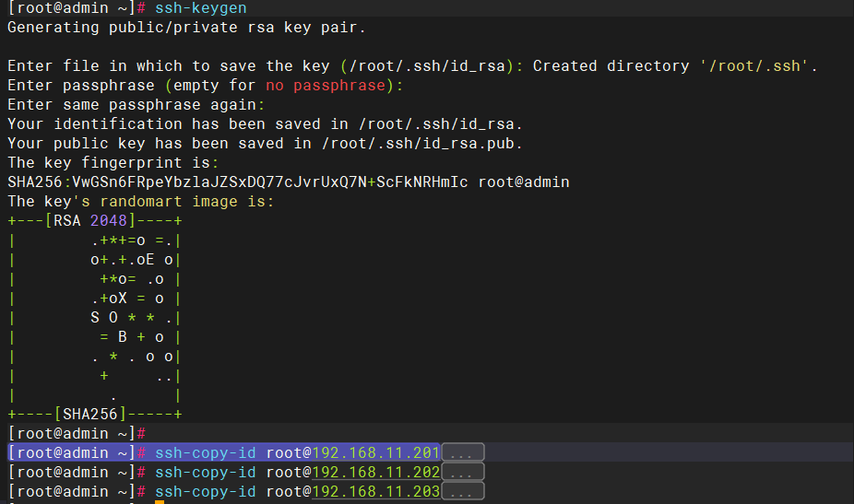Click 'Your identification has been saved' line

266,124
